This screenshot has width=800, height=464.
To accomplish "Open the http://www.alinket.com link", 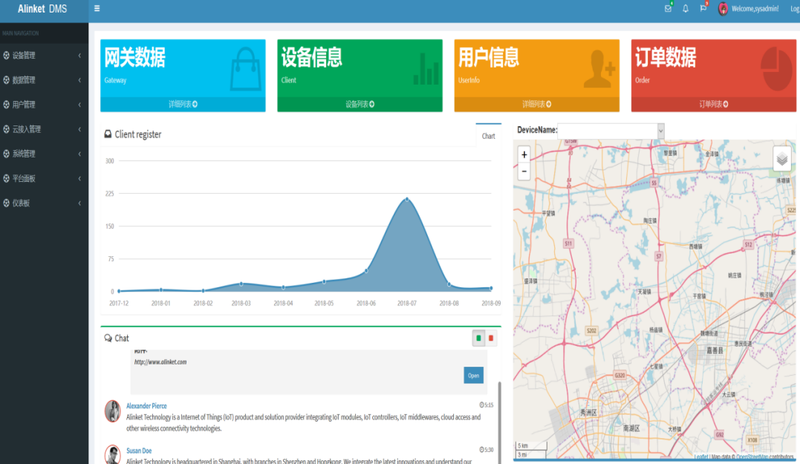I will tap(160, 362).
